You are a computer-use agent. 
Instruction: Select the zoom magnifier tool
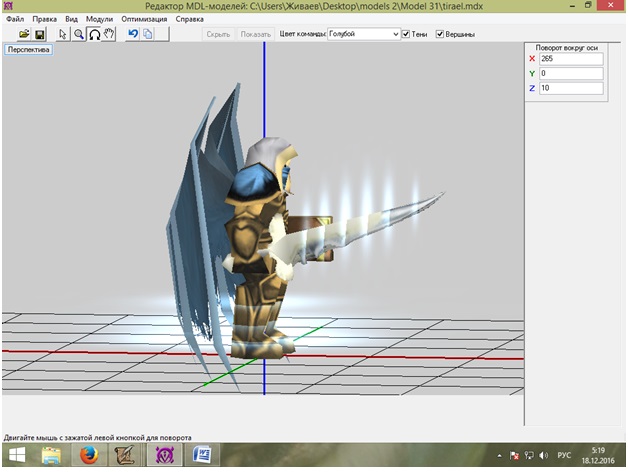pos(78,34)
